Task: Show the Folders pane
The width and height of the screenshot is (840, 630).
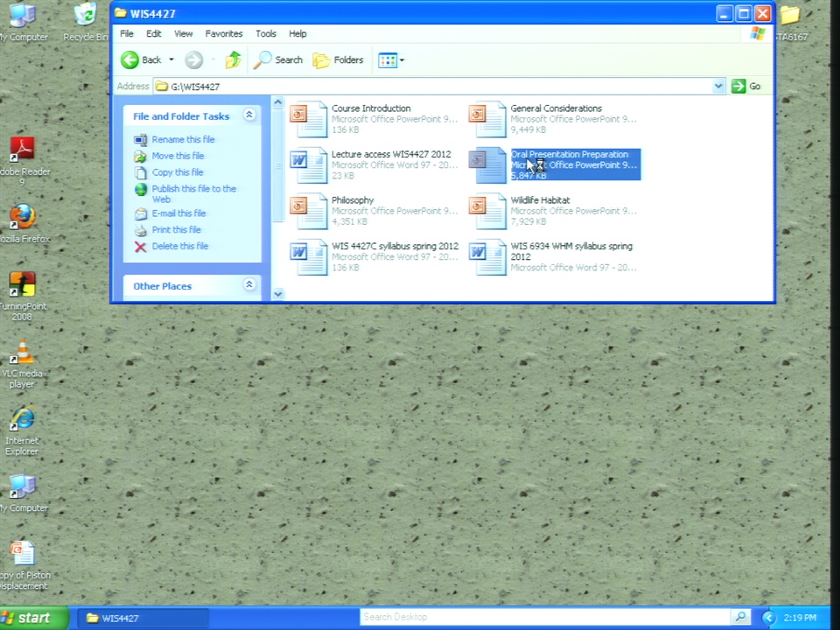Action: point(338,60)
